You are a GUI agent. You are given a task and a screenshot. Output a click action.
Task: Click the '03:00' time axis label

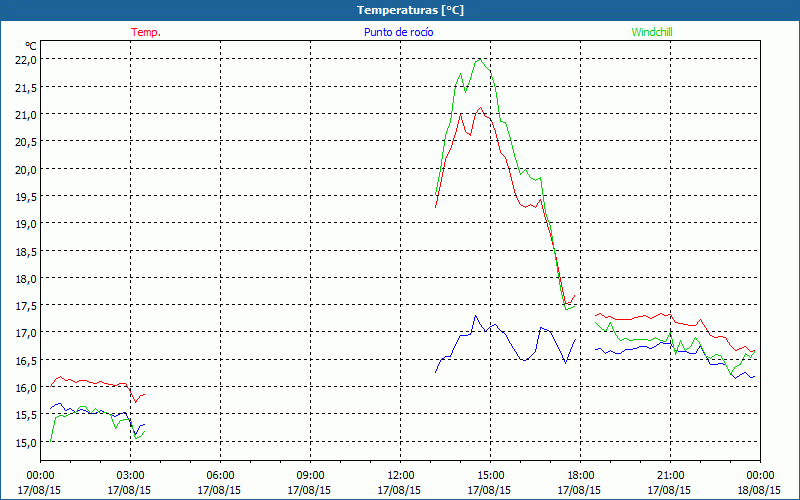pyautogui.click(x=130, y=476)
